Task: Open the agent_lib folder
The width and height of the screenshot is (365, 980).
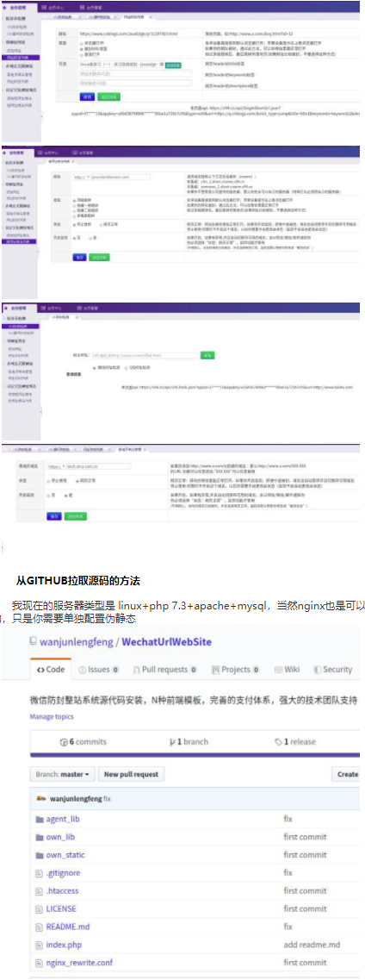Action: click(63, 819)
